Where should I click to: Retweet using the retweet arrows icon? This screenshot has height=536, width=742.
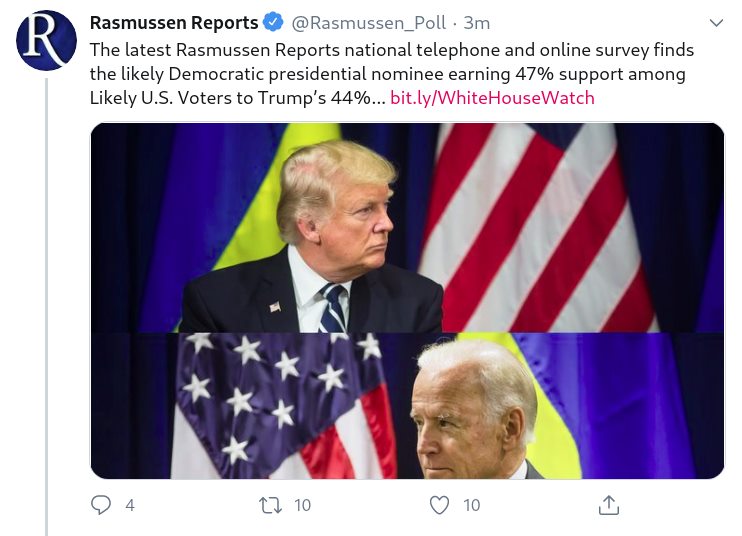point(270,506)
